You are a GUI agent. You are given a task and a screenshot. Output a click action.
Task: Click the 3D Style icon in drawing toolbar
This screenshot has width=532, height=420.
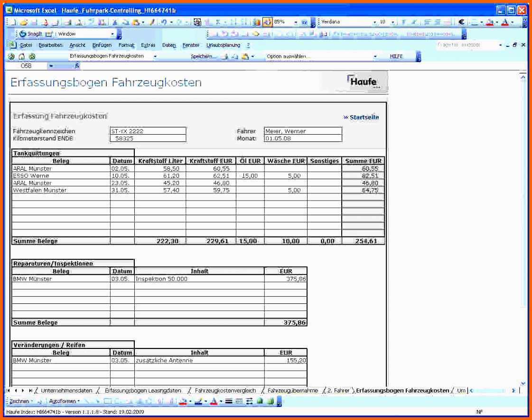tap(271, 402)
